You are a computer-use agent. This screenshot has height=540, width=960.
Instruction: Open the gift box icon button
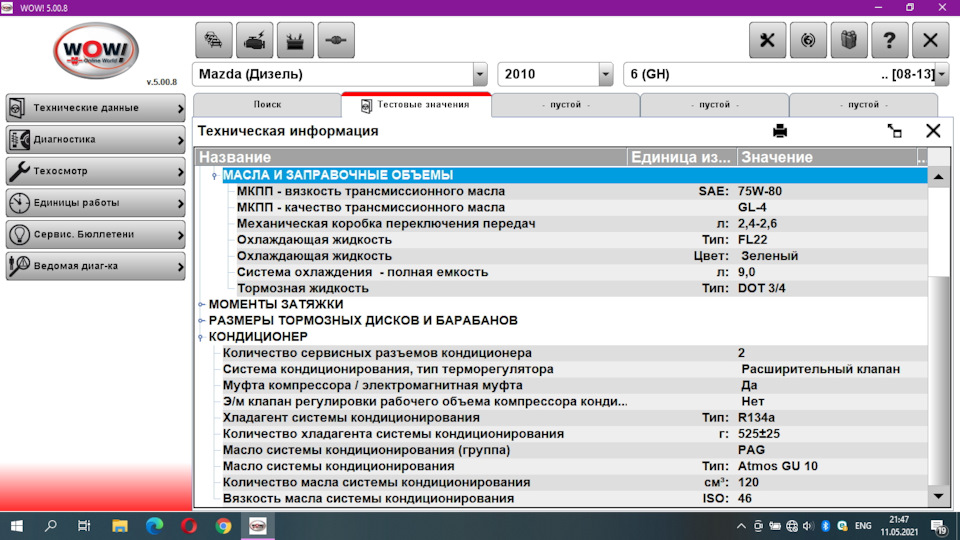[x=849, y=40]
